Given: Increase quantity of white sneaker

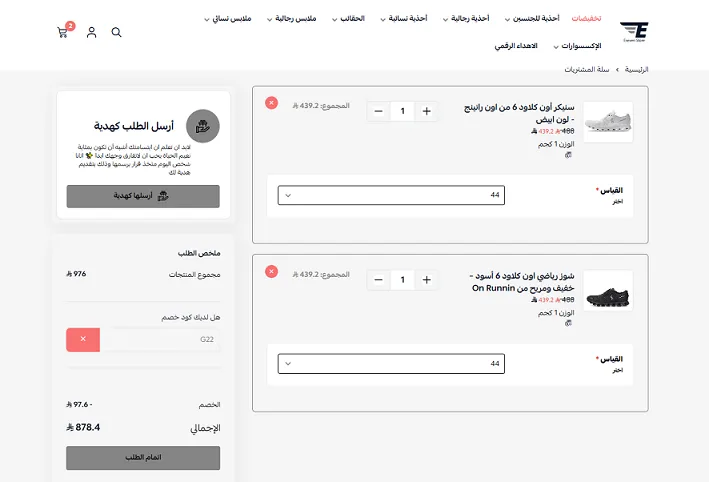Looking at the screenshot, I should click(426, 111).
